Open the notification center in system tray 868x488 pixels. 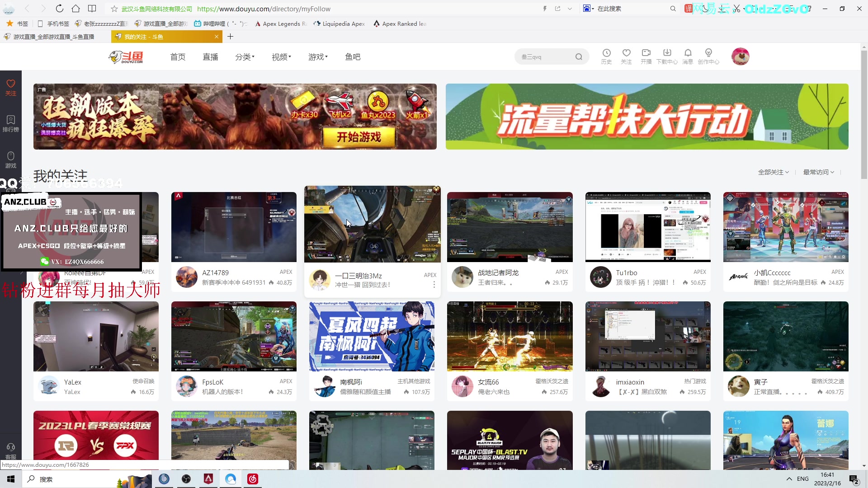pyautogui.click(x=854, y=479)
